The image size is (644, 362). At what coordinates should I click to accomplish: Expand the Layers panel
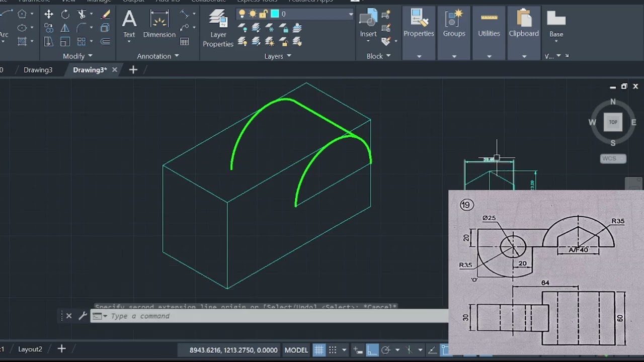(x=278, y=56)
